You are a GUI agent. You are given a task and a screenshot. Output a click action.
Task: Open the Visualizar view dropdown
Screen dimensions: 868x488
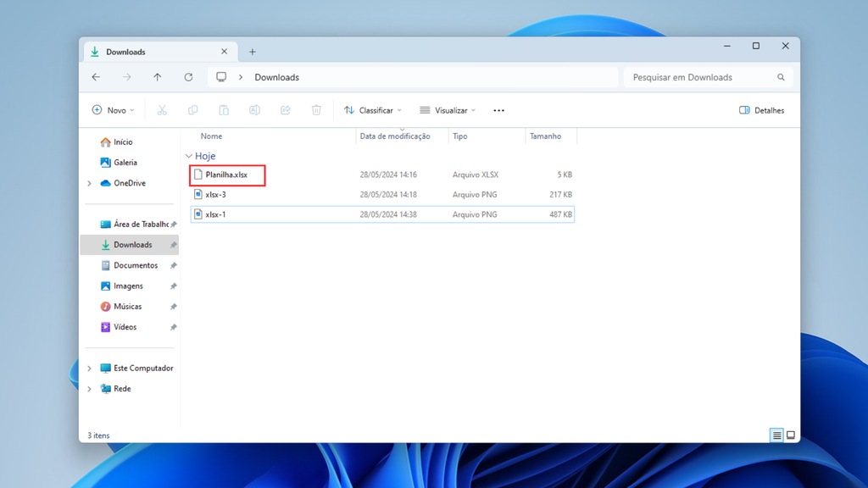click(448, 110)
